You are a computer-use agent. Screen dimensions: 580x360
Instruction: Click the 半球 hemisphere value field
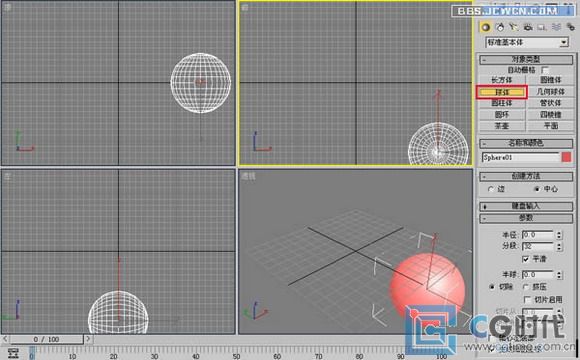538,275
